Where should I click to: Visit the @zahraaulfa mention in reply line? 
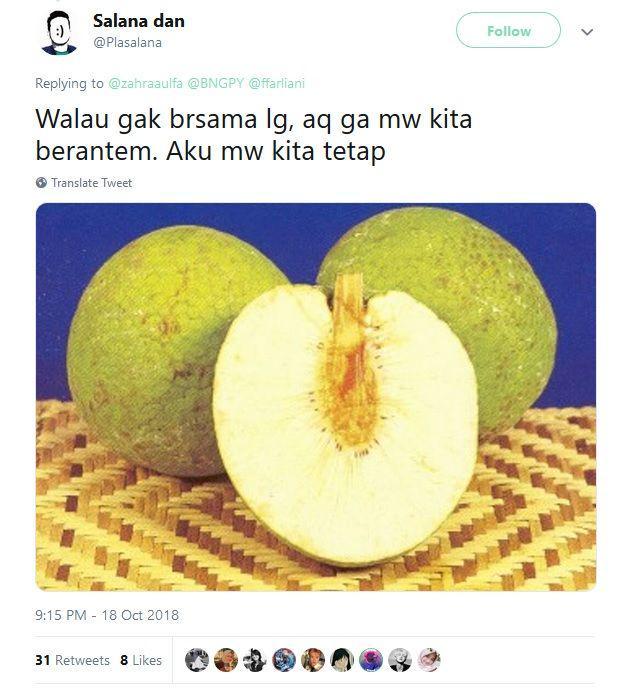click(145, 83)
